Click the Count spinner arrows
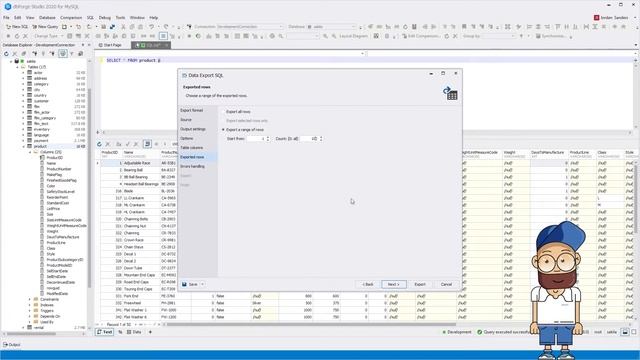This screenshot has height=360, width=640. [321, 139]
